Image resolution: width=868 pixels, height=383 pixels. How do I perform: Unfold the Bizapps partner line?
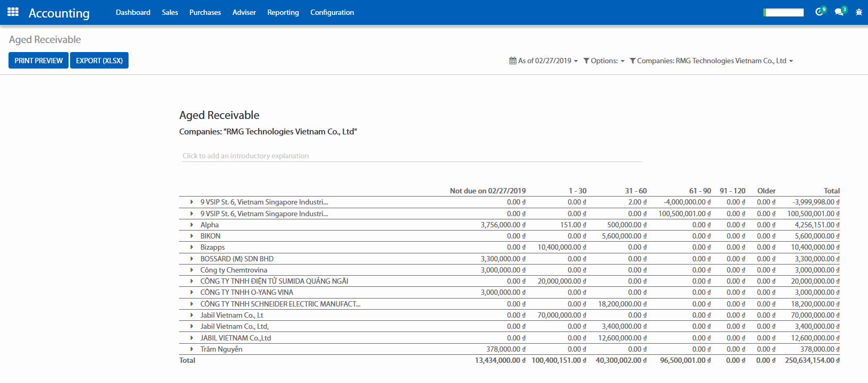[x=192, y=247]
